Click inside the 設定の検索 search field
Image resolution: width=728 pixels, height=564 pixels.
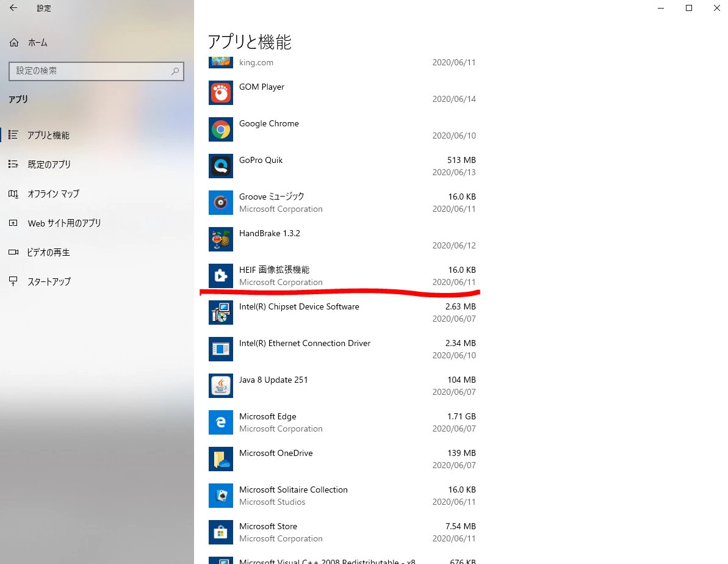click(96, 71)
